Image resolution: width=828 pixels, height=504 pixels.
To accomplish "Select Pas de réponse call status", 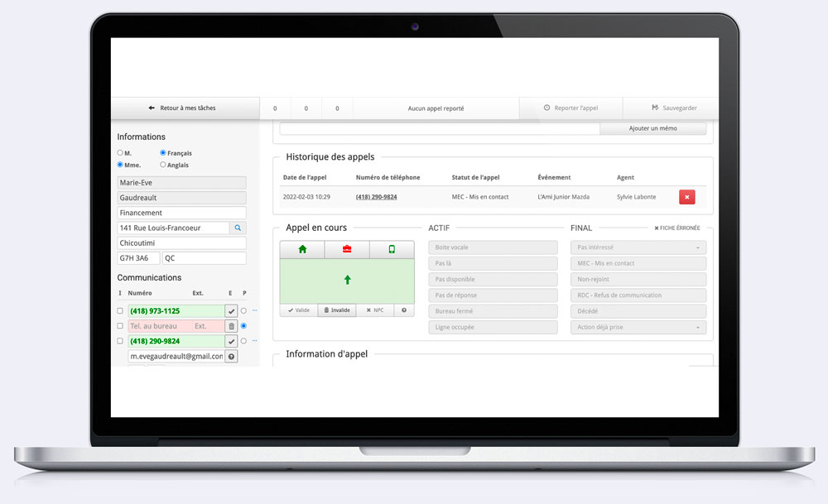I will tap(493, 295).
